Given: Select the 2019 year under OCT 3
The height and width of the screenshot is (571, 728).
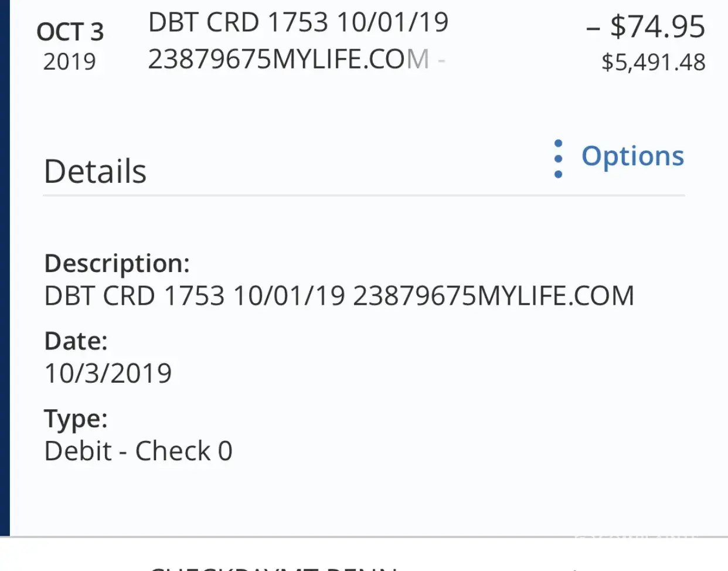Looking at the screenshot, I should [x=69, y=62].
